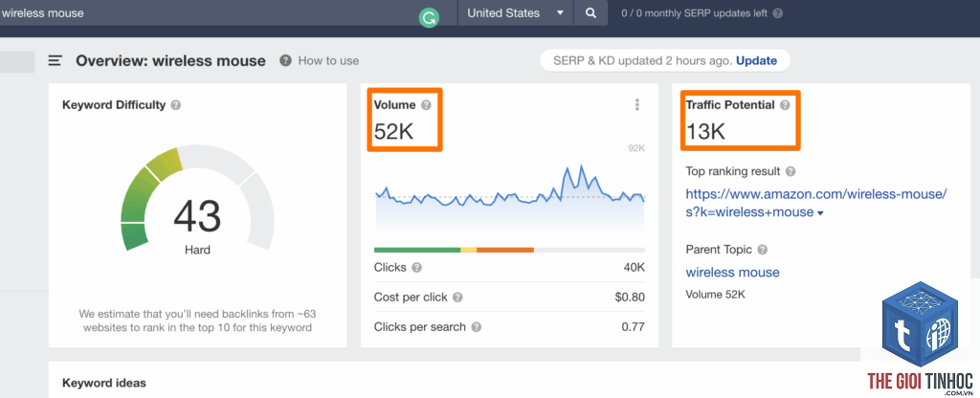
Task: Click the yellow segment of clicks distribution bar
Action: [469, 250]
